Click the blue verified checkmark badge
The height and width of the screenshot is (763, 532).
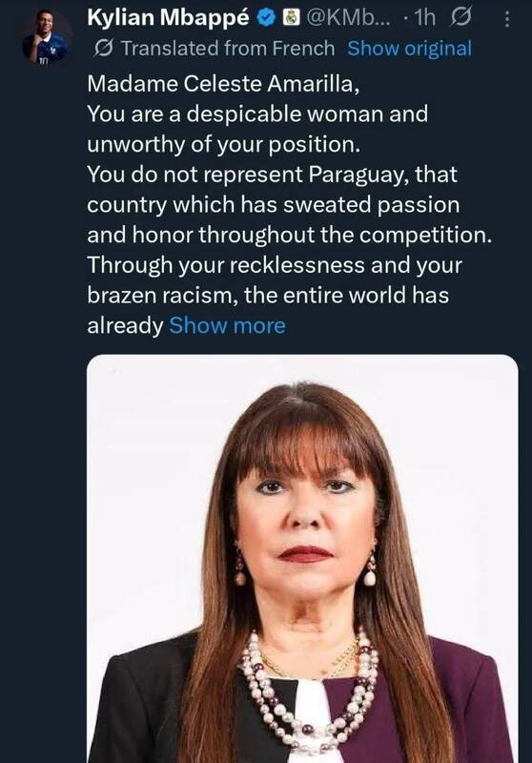[265, 18]
